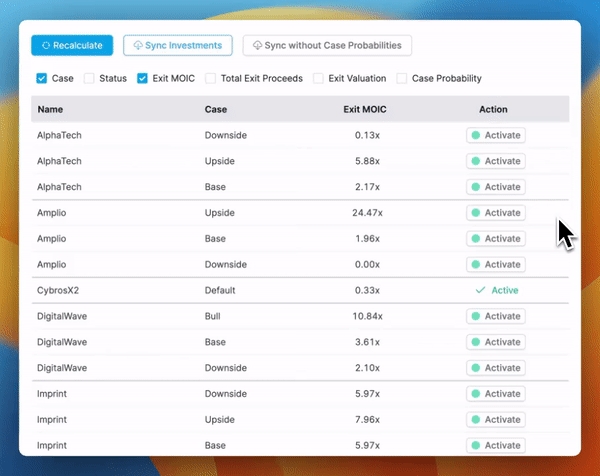Activate the DigitalWave Bull case
The height and width of the screenshot is (476, 600).
[496, 316]
